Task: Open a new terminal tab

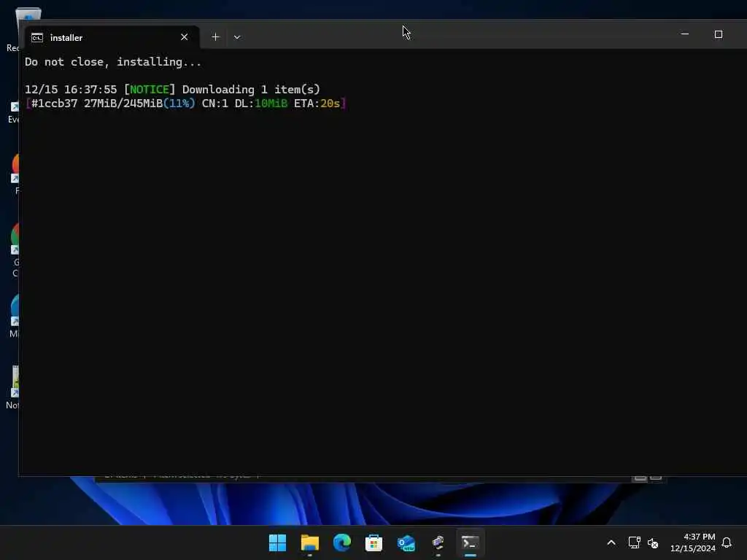Action: coord(215,37)
